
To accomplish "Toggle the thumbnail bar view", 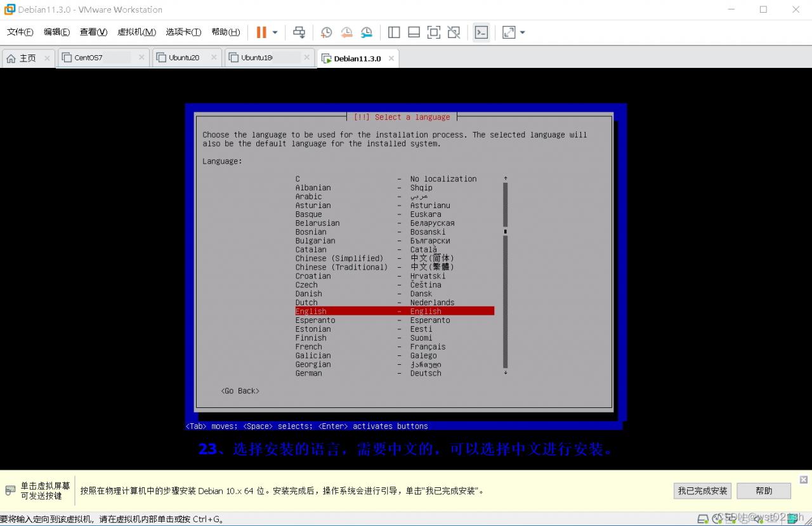I will coord(414,32).
